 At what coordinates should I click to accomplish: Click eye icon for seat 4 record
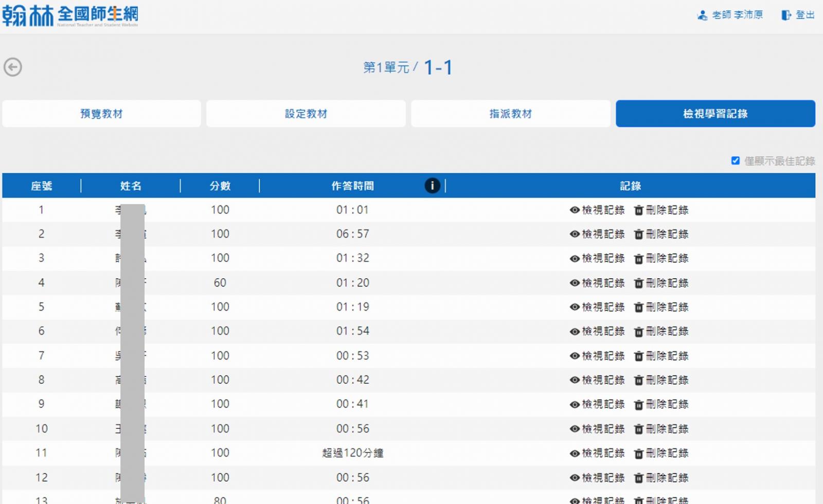coord(575,283)
